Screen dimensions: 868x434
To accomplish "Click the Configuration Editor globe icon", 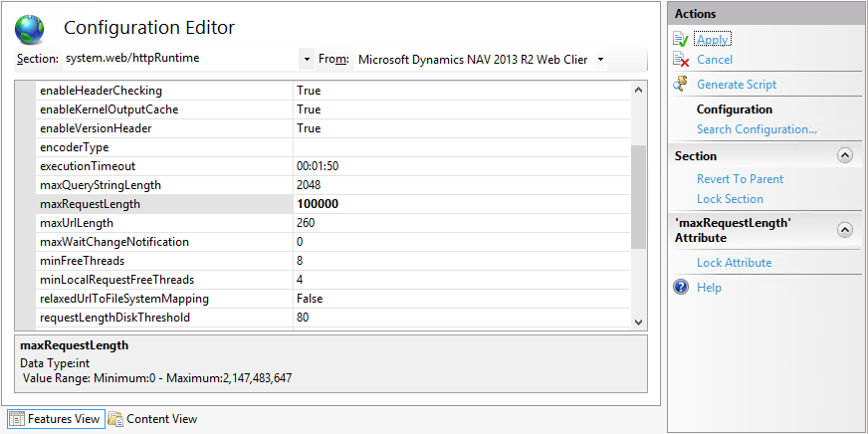I will 31,29.
